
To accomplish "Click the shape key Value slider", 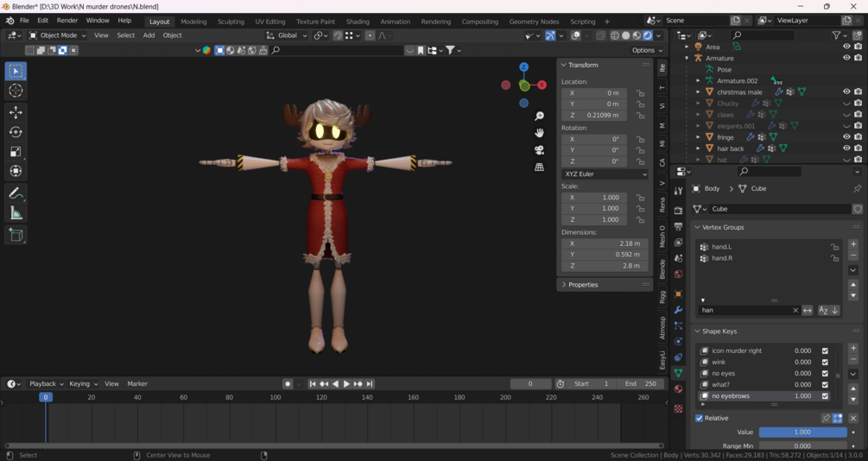I will pos(802,432).
